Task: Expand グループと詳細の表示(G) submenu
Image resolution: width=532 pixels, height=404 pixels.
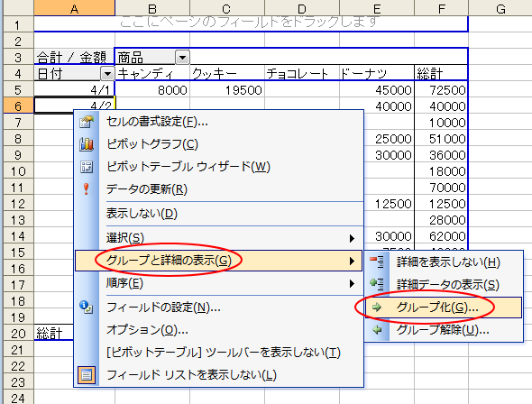Action: click(x=219, y=261)
